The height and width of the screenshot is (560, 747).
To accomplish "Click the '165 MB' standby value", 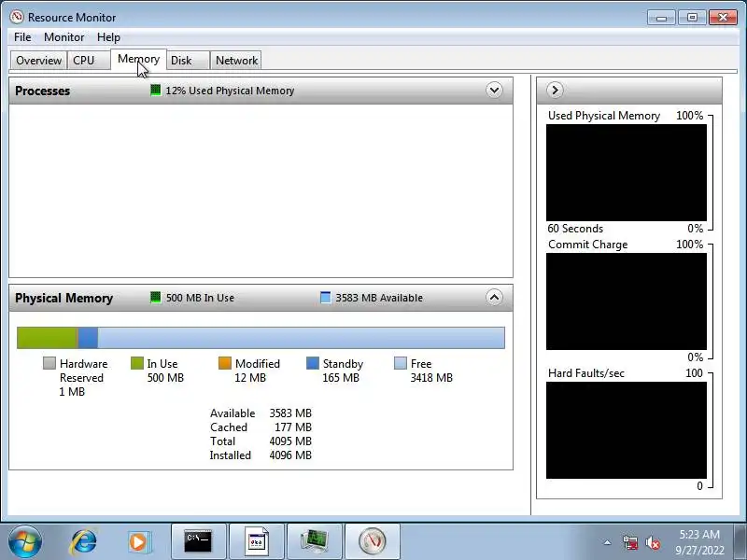I will tap(341, 378).
